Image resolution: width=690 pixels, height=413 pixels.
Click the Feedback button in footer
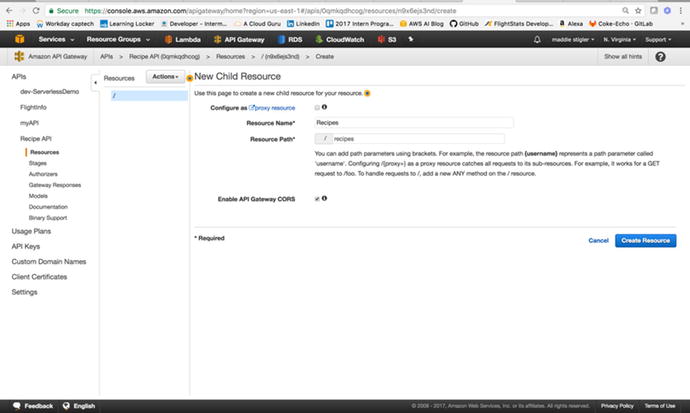tap(33, 406)
